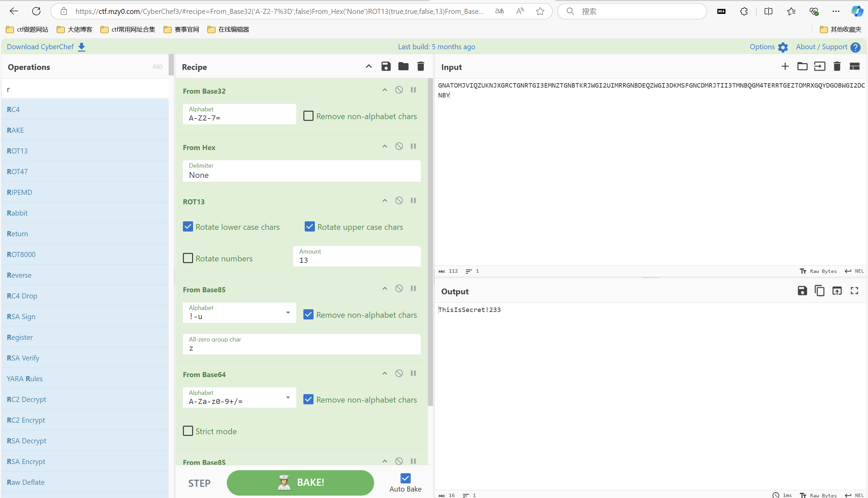Screen dimensions: 868x498
Task: Clear the recipe with trash icon
Action: coord(421,66)
